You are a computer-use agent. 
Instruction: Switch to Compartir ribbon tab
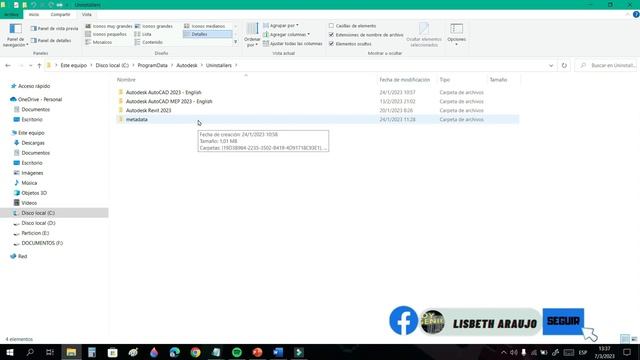[x=60, y=14]
